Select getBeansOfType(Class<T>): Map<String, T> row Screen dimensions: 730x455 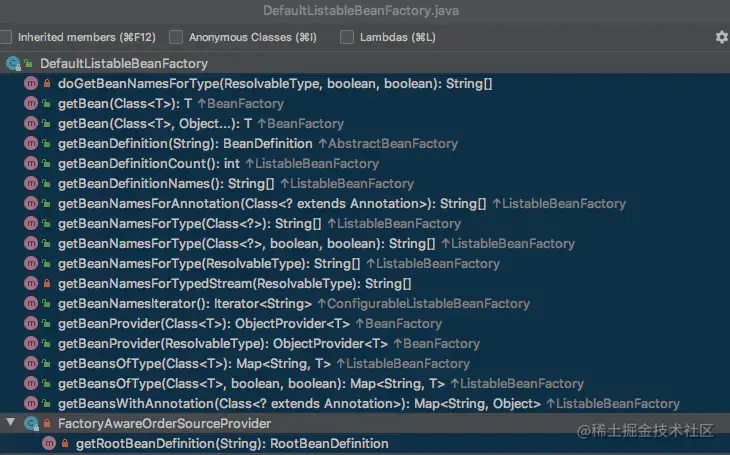pos(365,363)
